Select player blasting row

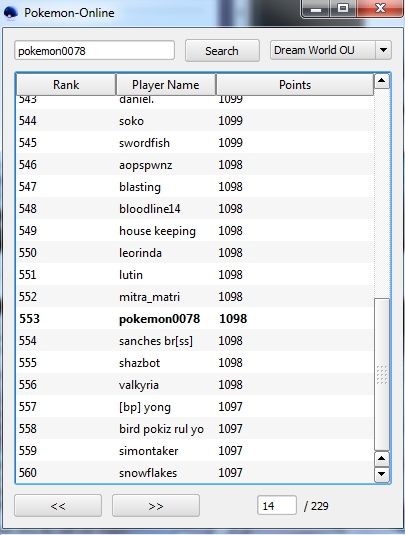coord(195,187)
